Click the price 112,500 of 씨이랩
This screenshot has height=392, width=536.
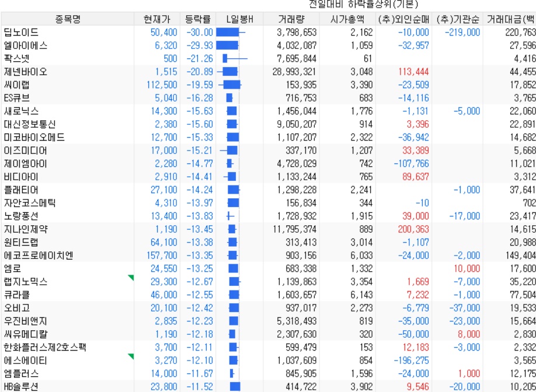(162, 85)
